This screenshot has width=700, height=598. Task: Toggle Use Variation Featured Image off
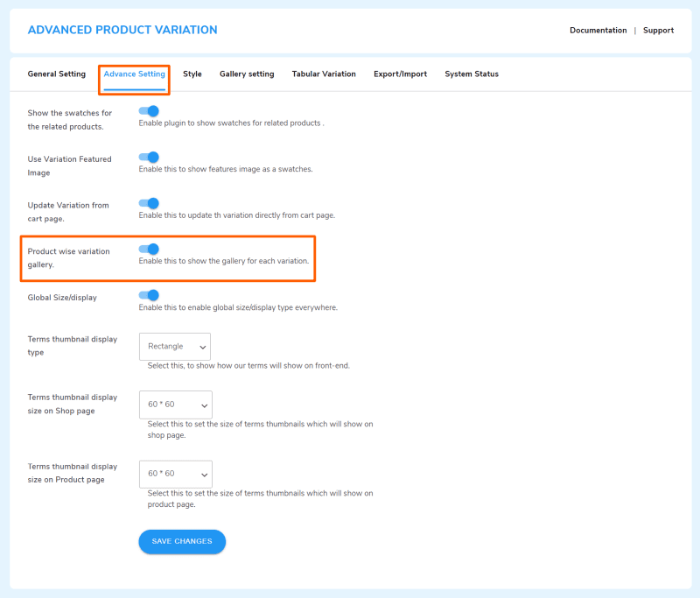pos(149,158)
